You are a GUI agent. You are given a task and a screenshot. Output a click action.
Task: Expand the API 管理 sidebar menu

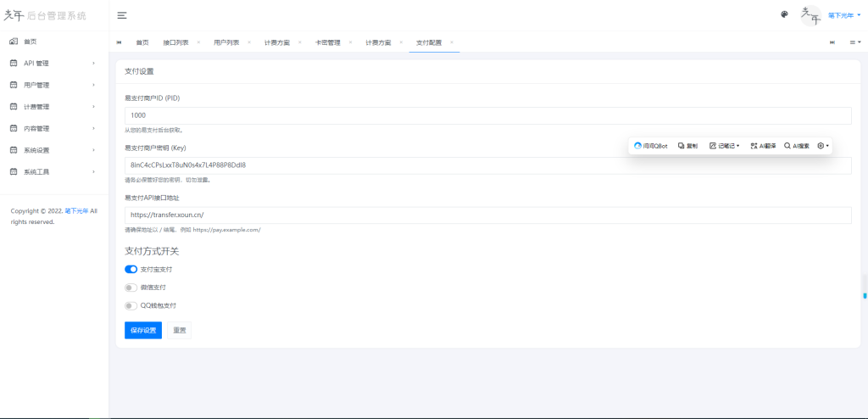click(x=54, y=63)
